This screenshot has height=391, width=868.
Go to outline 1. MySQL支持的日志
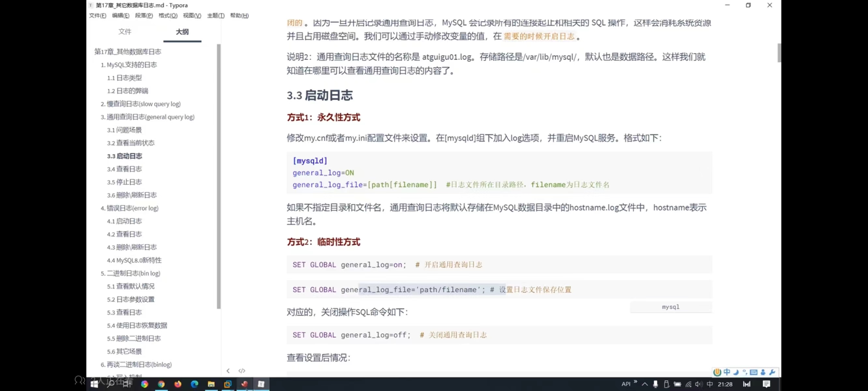click(129, 65)
